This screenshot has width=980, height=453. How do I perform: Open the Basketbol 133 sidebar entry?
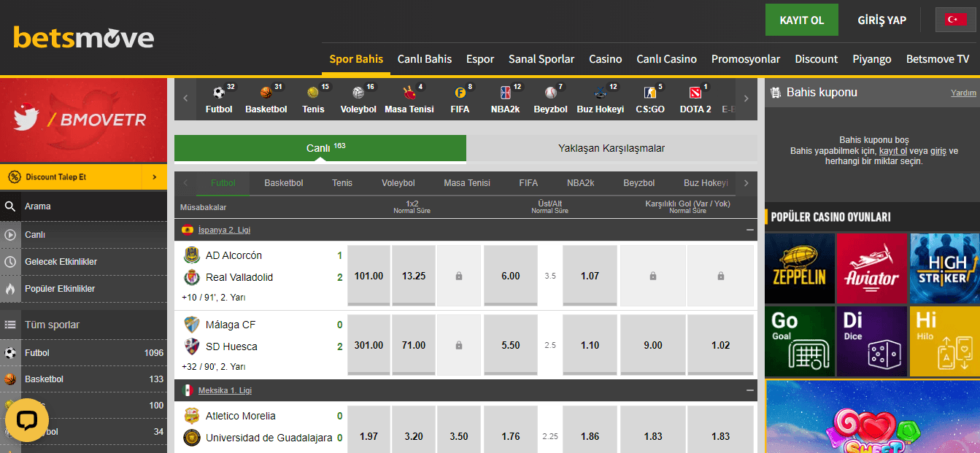[x=83, y=379]
